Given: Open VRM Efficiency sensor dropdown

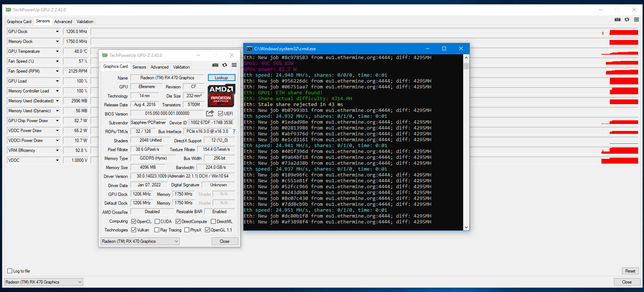Looking at the screenshot, I should [57, 150].
